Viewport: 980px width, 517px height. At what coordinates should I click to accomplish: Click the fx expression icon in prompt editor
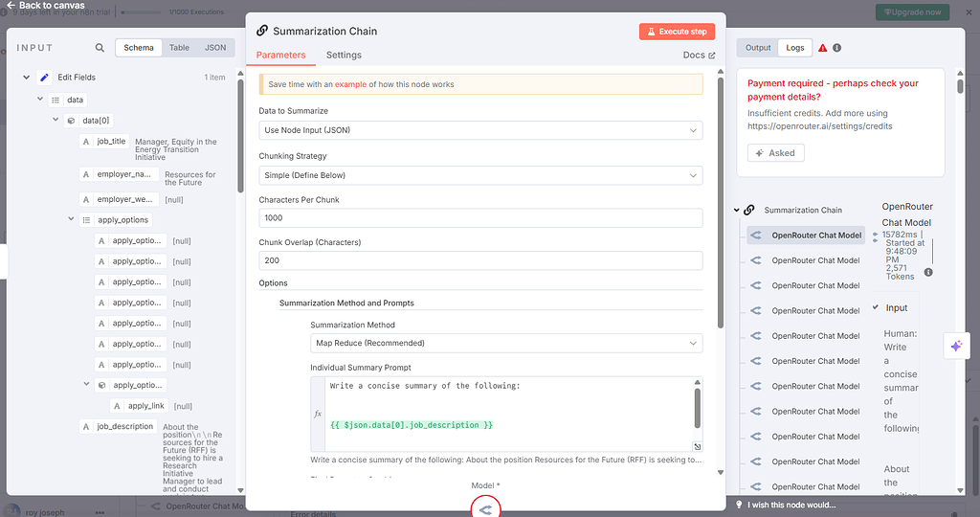[x=318, y=414]
